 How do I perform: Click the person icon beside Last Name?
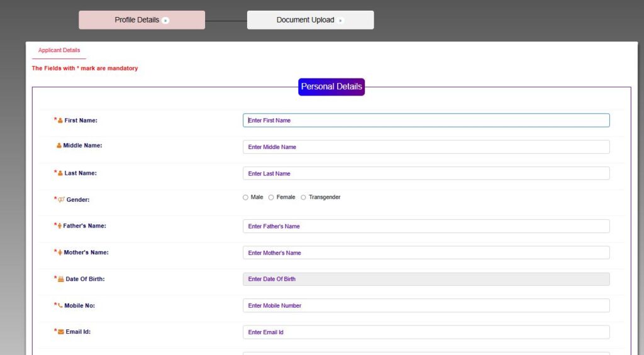point(60,173)
